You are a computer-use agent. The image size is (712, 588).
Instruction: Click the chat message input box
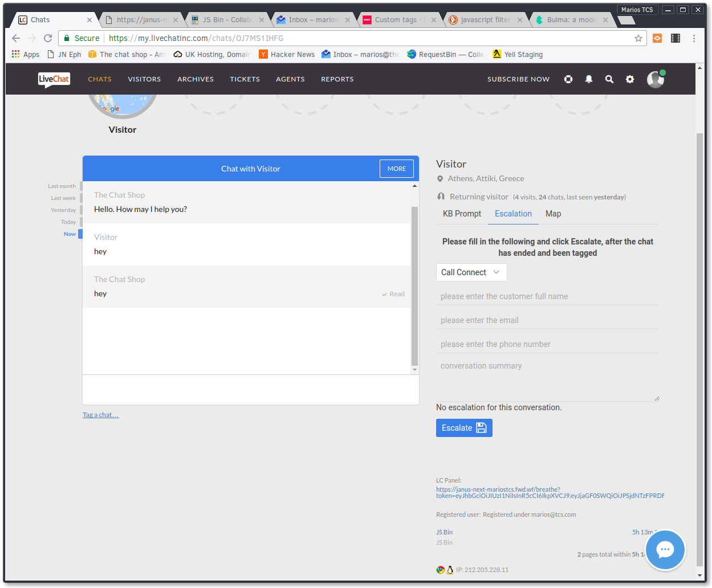pos(251,390)
